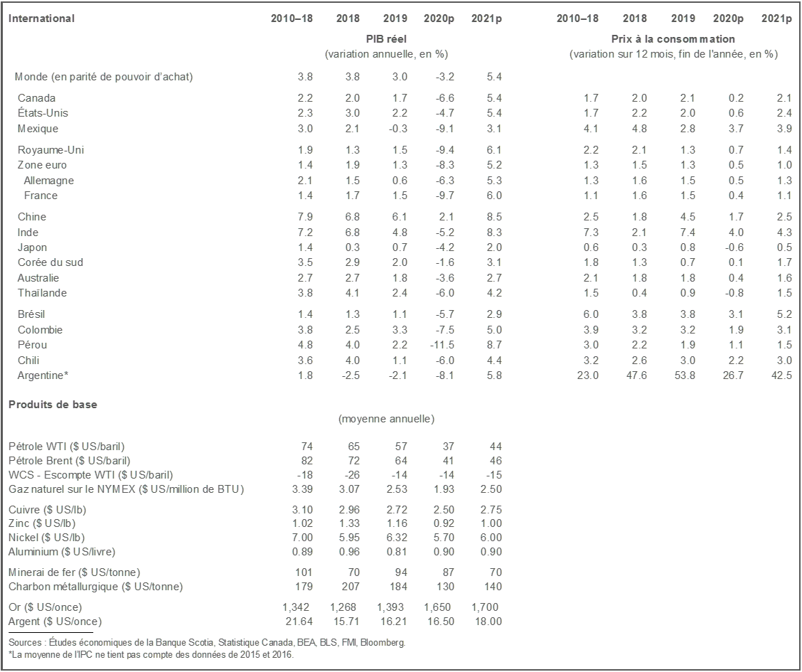Click the 'Charbon métallurgique ($ US/tonne)' row label
This screenshot has width=802, height=672.
tap(95, 587)
